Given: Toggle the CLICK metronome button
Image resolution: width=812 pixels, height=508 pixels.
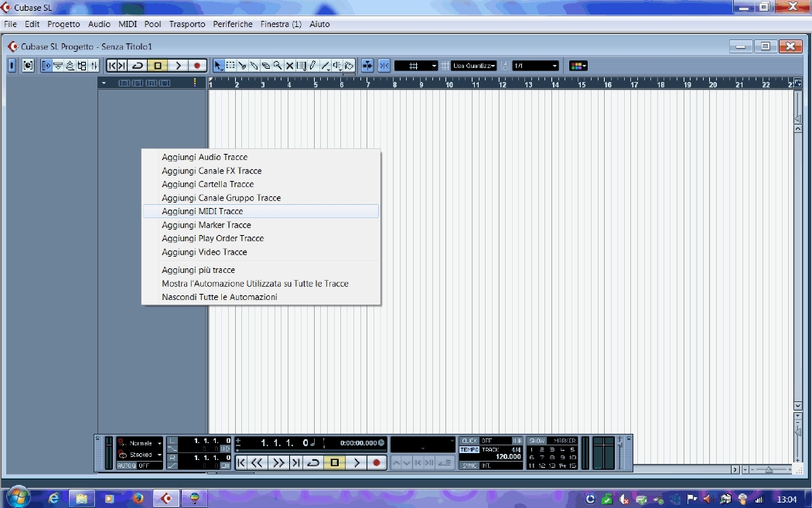Looking at the screenshot, I should [x=469, y=441].
